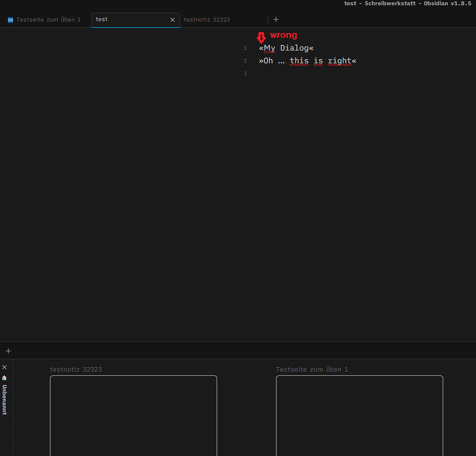Click the misspelled word Dialog on line 1
Viewport: 476px width, 456px height.
[x=295, y=48]
